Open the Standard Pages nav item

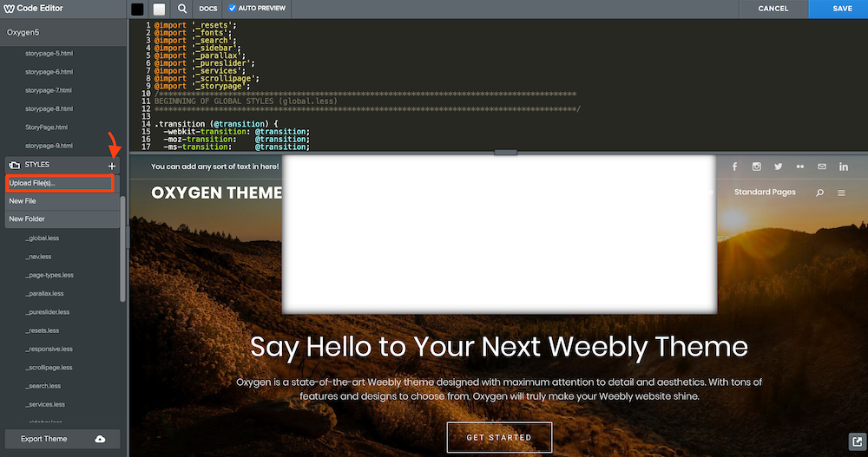point(765,192)
